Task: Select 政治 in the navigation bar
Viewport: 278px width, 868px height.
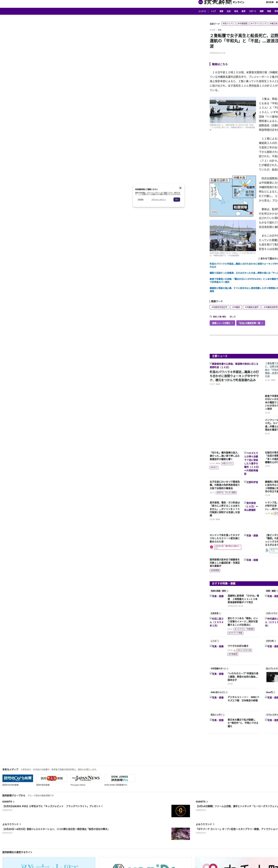Action: (236, 11)
